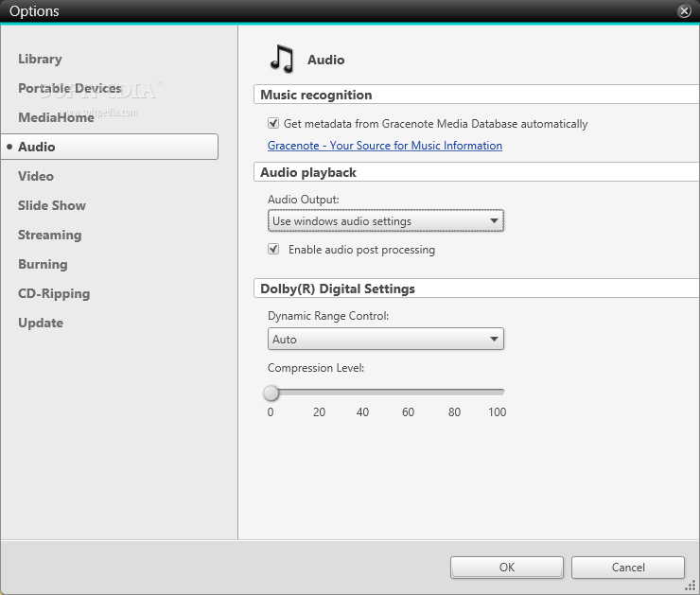The width and height of the screenshot is (700, 595).
Task: Open the MediaHome settings page
Action: [x=56, y=117]
